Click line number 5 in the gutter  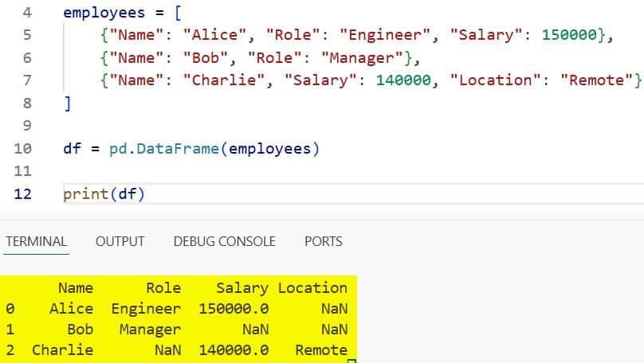pos(27,35)
